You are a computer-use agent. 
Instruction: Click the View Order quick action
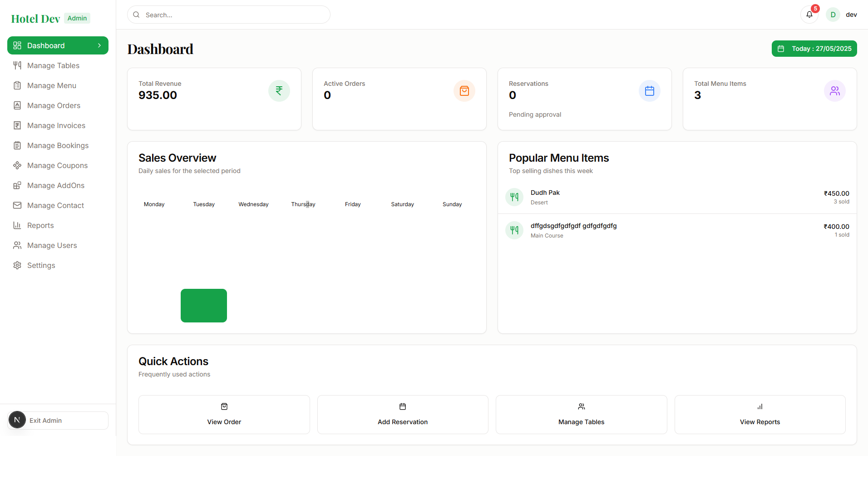[x=224, y=415]
